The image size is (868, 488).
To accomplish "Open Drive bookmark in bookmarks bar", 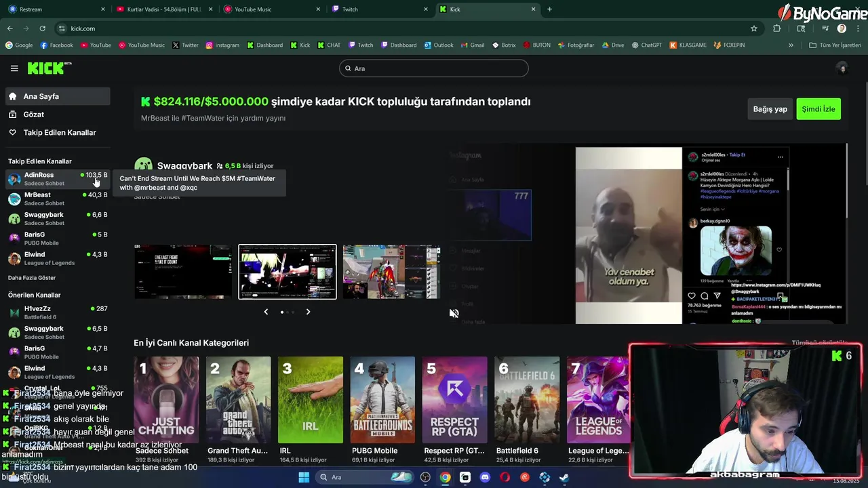I will 612,45.
